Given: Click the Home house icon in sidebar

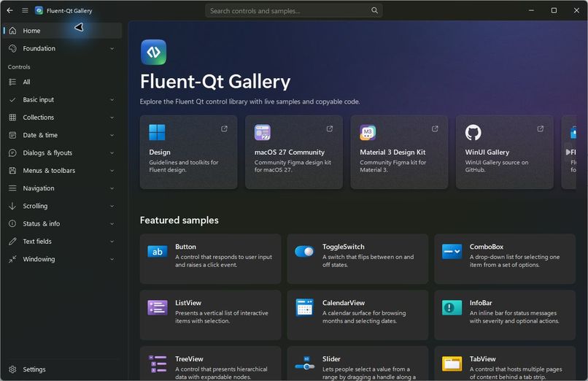Looking at the screenshot, I should tap(12, 31).
